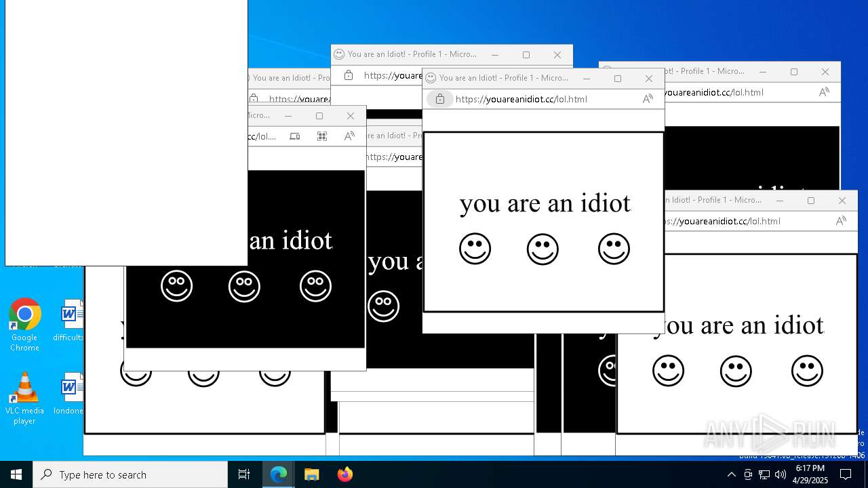Image resolution: width=868 pixels, height=488 pixels.
Task: Launch Firefox from the taskbar
Action: point(344,474)
